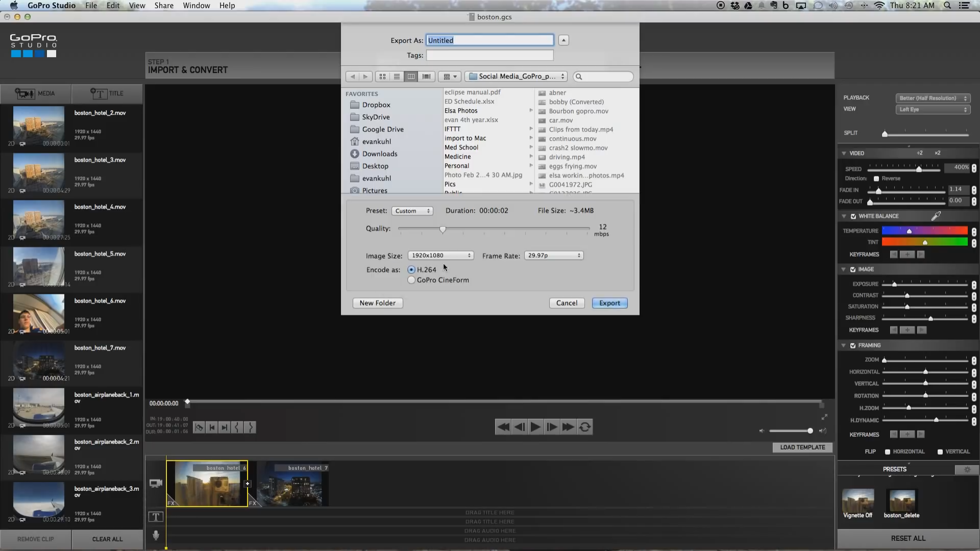Image resolution: width=980 pixels, height=551 pixels.
Task: Enable the Reverse direction checkbox
Action: click(x=876, y=179)
